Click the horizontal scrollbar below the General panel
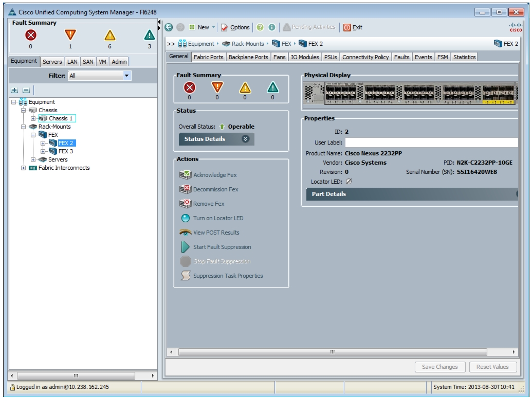The image size is (532, 410). (333, 352)
